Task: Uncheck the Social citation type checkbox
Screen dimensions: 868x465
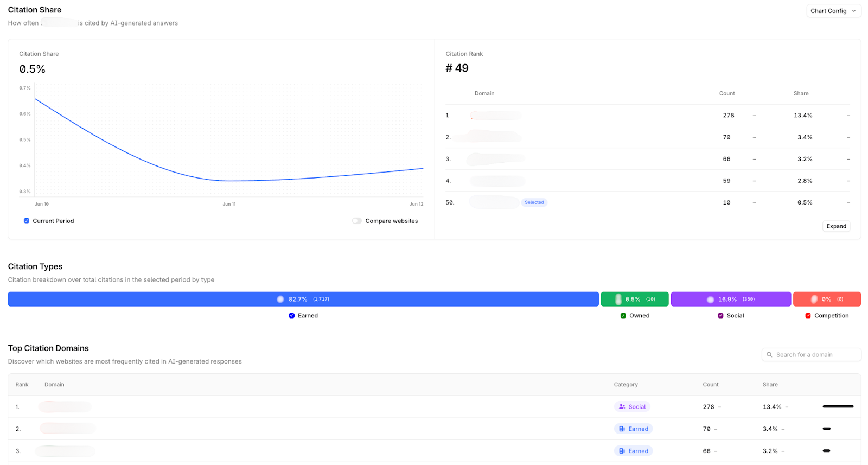Action: point(720,316)
